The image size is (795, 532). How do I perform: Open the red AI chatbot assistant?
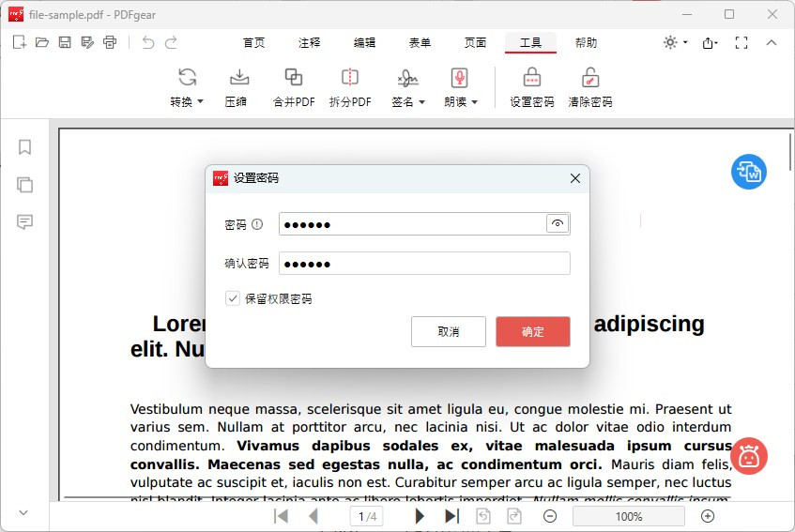coord(749,456)
